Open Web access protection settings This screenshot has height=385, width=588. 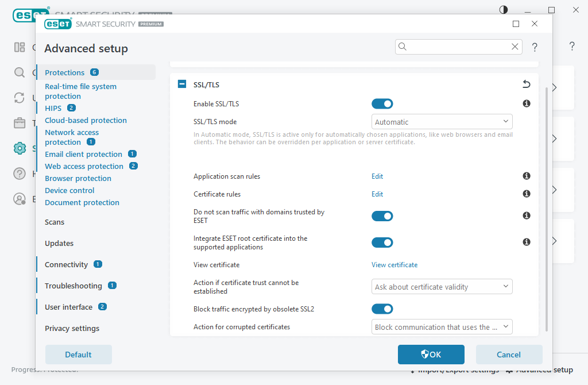tap(84, 166)
